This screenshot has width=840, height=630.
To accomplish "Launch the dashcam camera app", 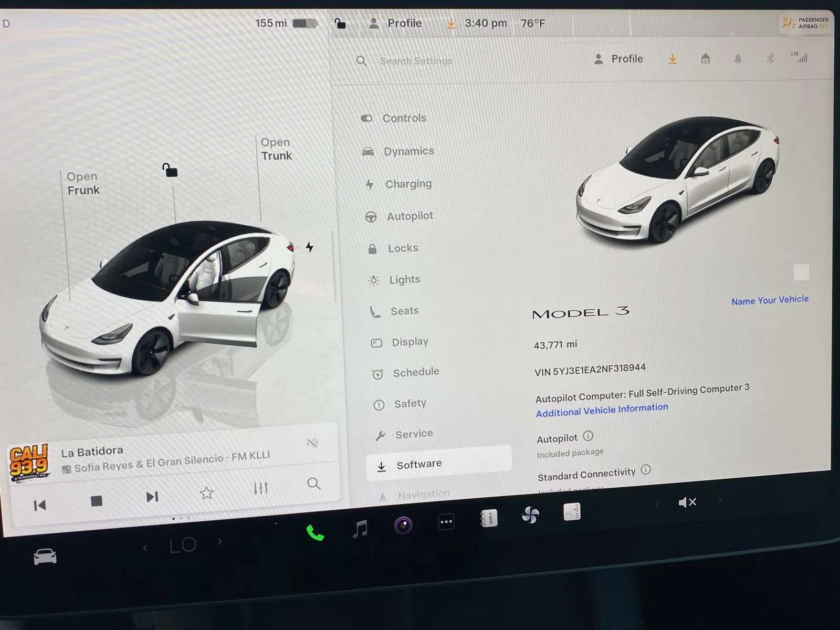I will coord(403,524).
